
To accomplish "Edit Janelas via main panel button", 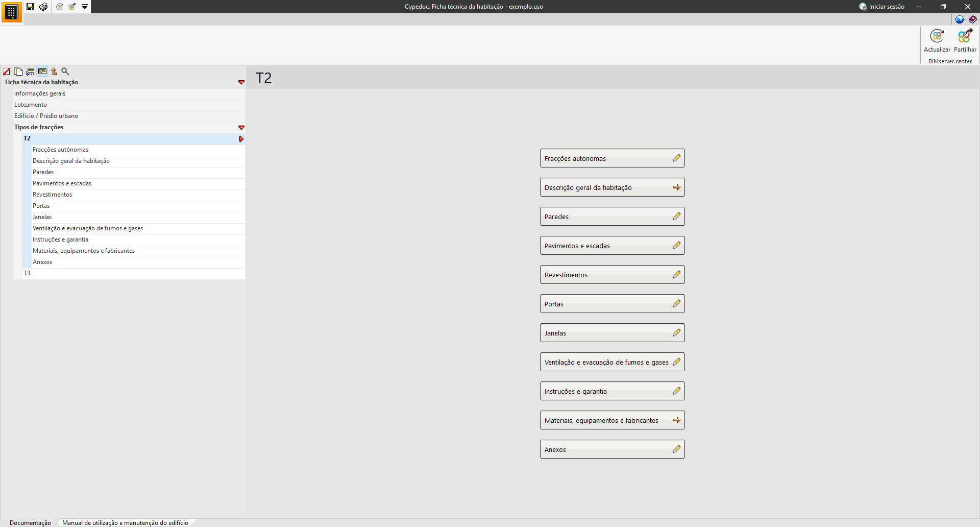I will [612, 333].
